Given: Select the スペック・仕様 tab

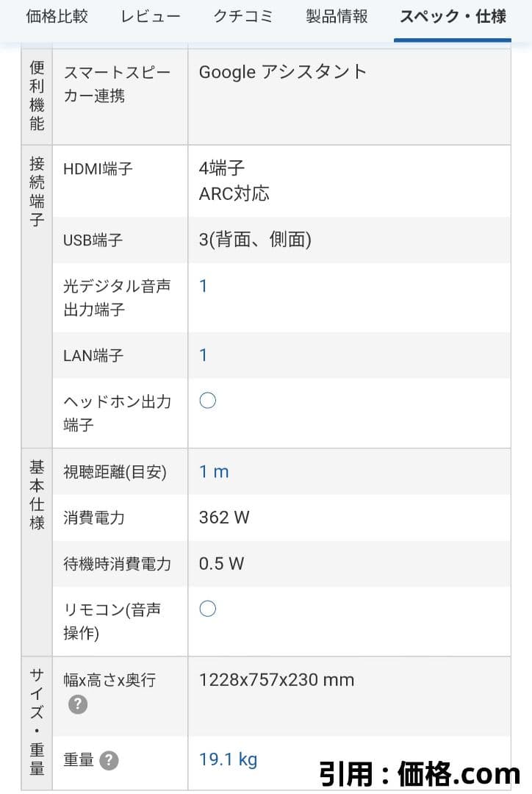Looking at the screenshot, I should click(453, 16).
